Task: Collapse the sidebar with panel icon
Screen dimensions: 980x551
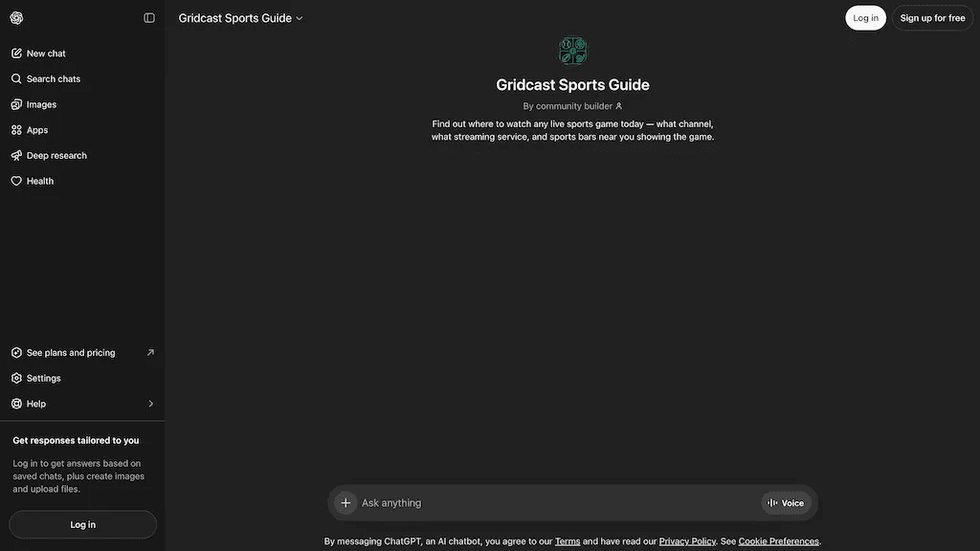Action: coord(148,18)
